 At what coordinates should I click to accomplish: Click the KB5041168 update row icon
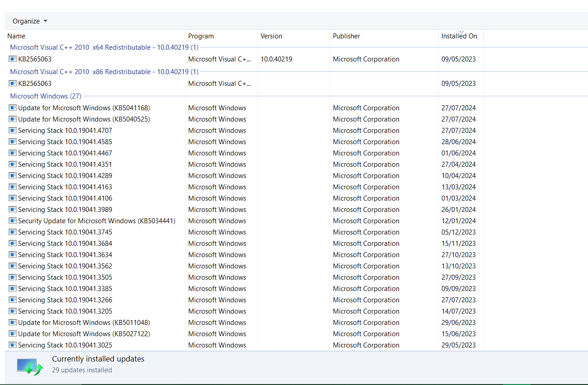pos(13,108)
